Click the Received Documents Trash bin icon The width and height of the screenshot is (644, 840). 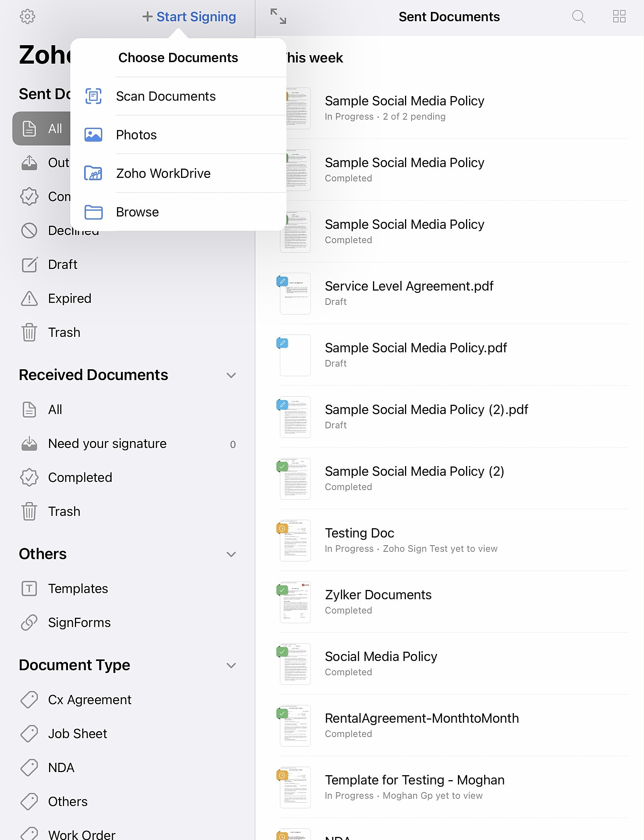tap(29, 511)
